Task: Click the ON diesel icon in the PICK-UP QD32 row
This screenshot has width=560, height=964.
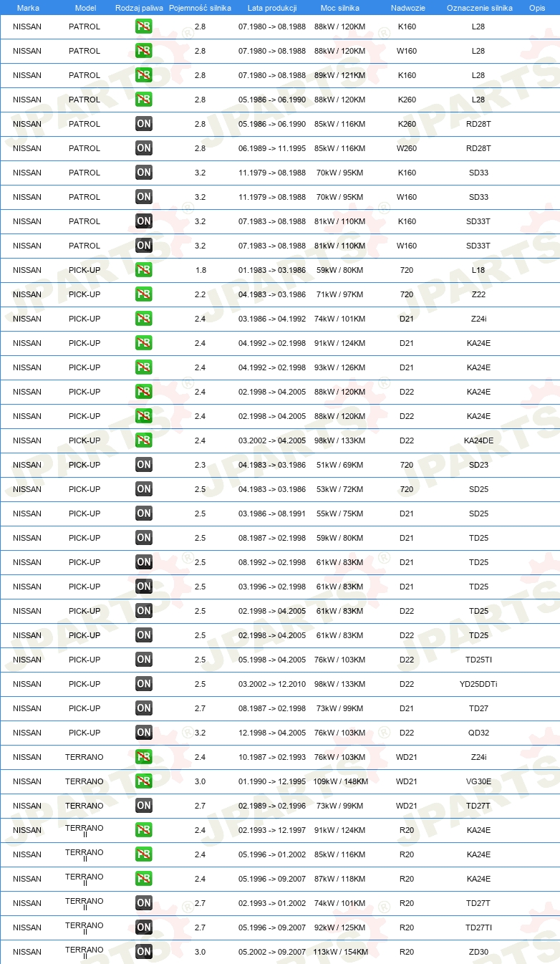Action: pyautogui.click(x=144, y=733)
